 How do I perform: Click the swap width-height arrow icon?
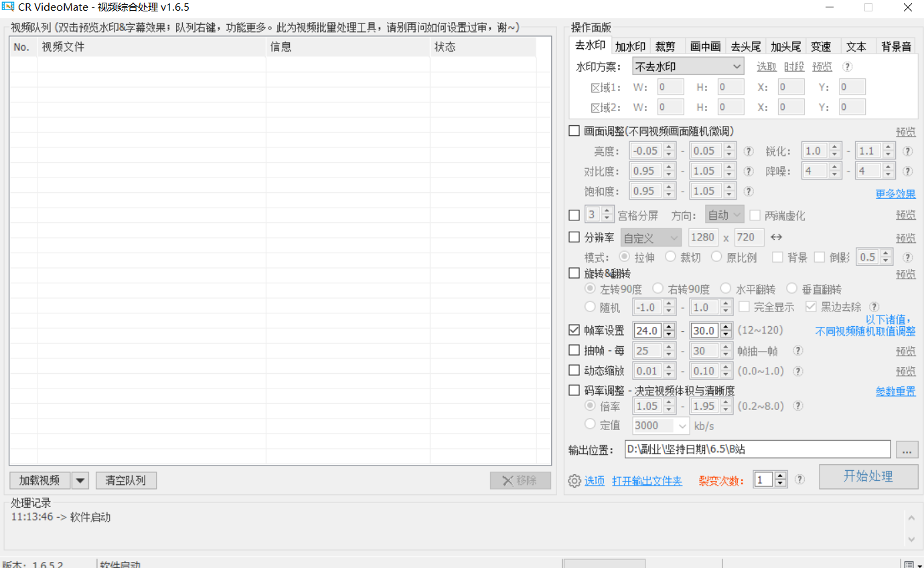coord(776,237)
